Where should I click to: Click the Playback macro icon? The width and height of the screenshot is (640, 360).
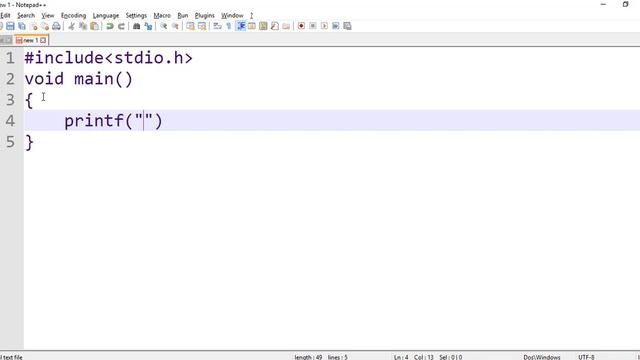pyautogui.click(x=324, y=26)
